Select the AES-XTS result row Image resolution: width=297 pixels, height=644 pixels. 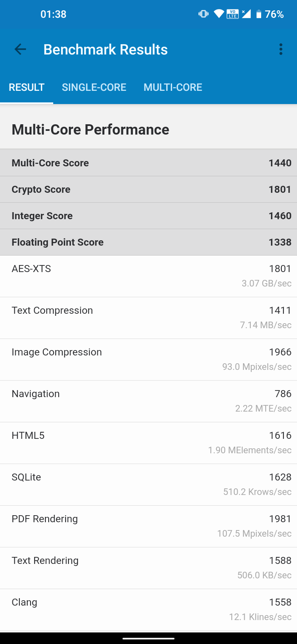(148, 276)
